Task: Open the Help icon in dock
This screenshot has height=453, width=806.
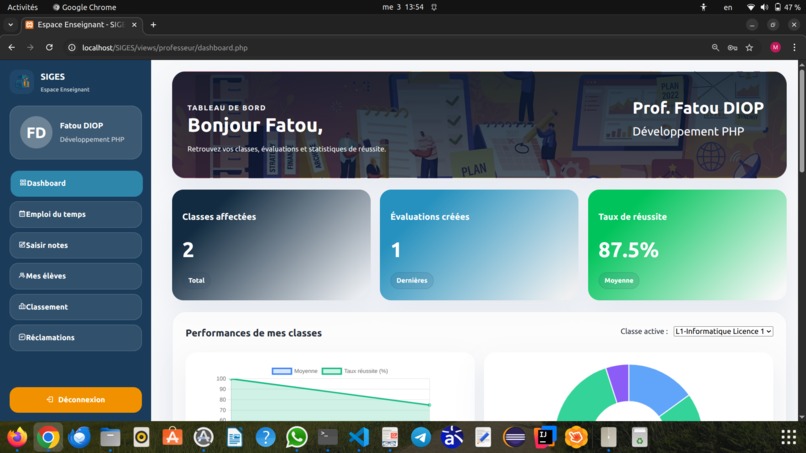Action: [x=266, y=438]
